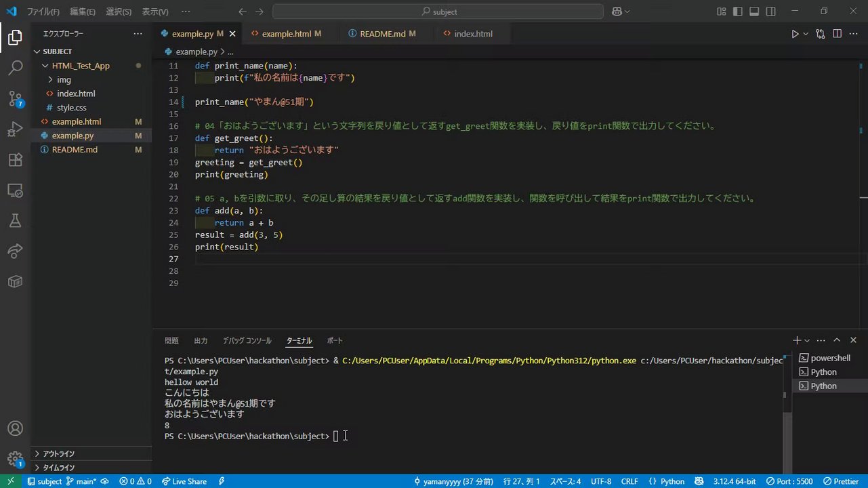This screenshot has width=868, height=488.
Task: Show errors and warnings count in status bar
Action: coord(136,481)
